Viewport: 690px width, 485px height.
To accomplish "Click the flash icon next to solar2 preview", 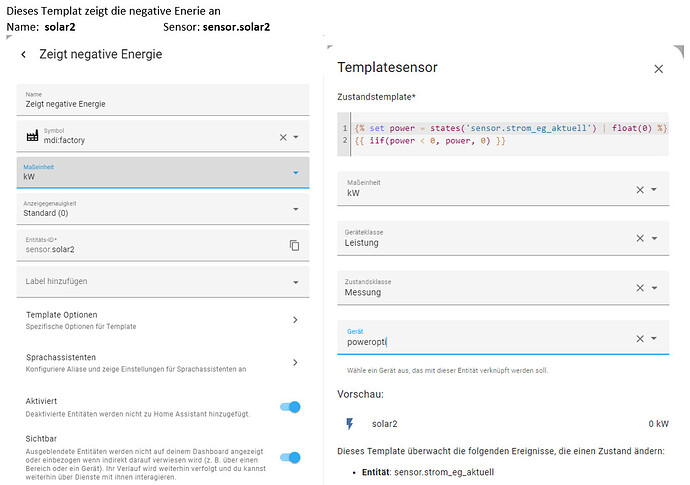I will point(349,423).
